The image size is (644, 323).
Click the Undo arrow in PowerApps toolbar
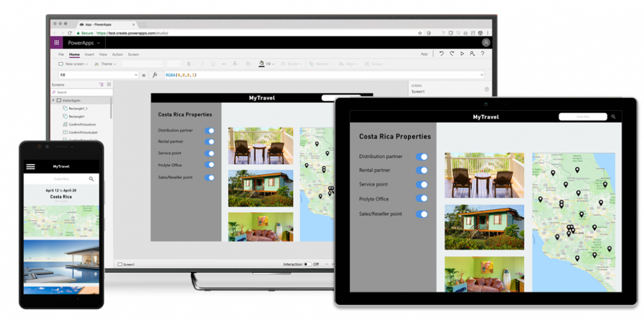click(x=441, y=54)
